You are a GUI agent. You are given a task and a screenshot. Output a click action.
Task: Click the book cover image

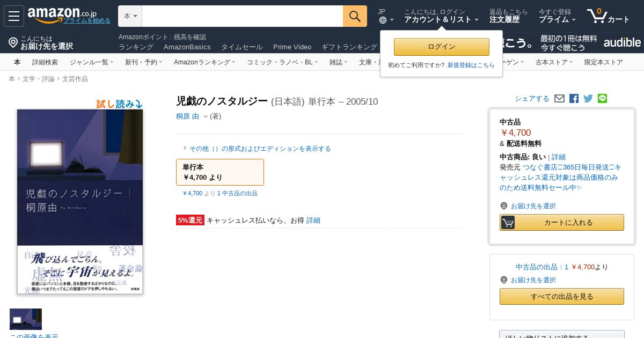(80, 202)
